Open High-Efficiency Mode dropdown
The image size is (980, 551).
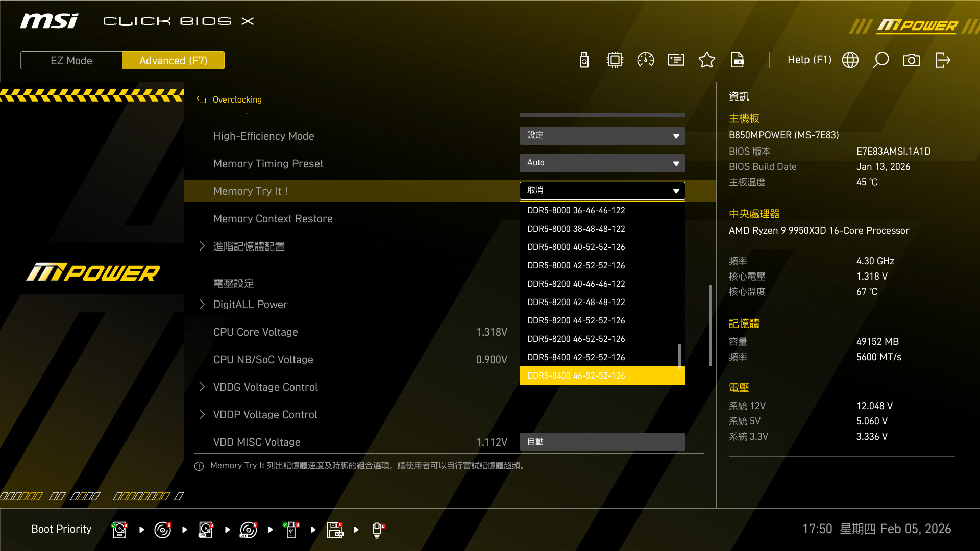(602, 136)
